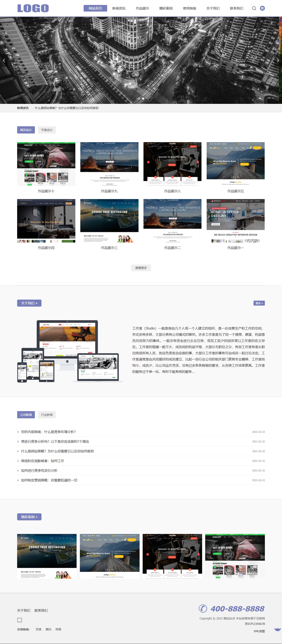Switch language with the 繁 icon

pos(262,8)
